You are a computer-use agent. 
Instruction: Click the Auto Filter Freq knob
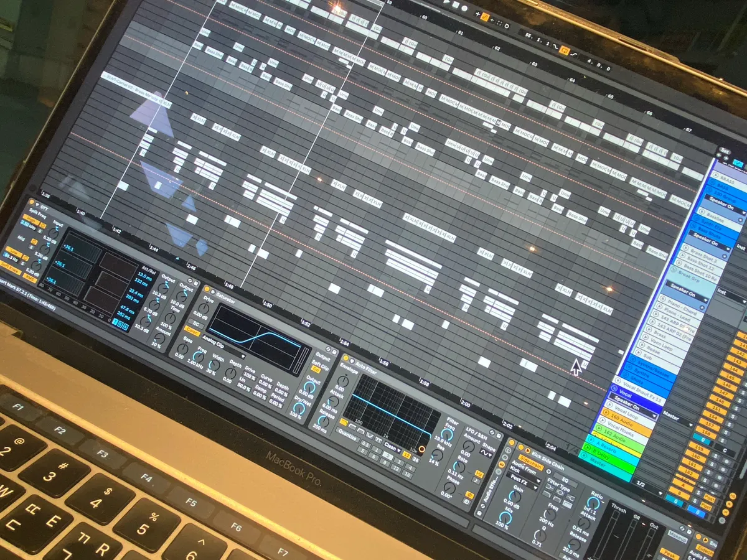coord(447,435)
